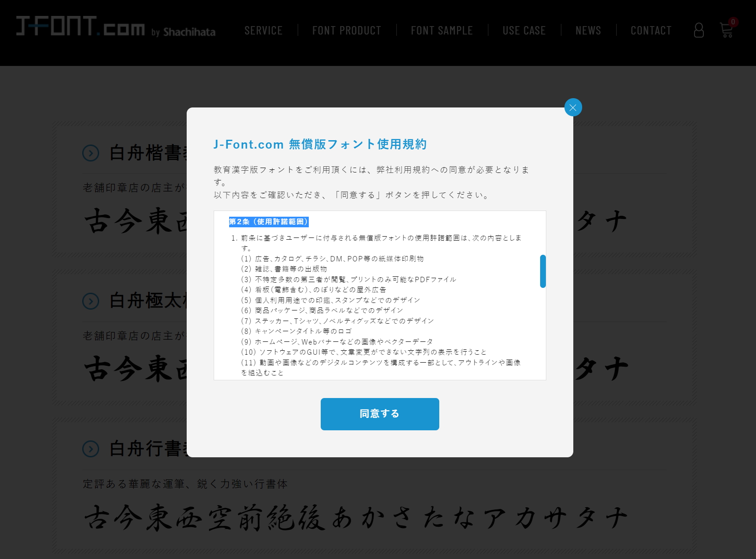Open the SERVICE navigation menu
Image resolution: width=756 pixels, height=559 pixels.
click(x=264, y=30)
